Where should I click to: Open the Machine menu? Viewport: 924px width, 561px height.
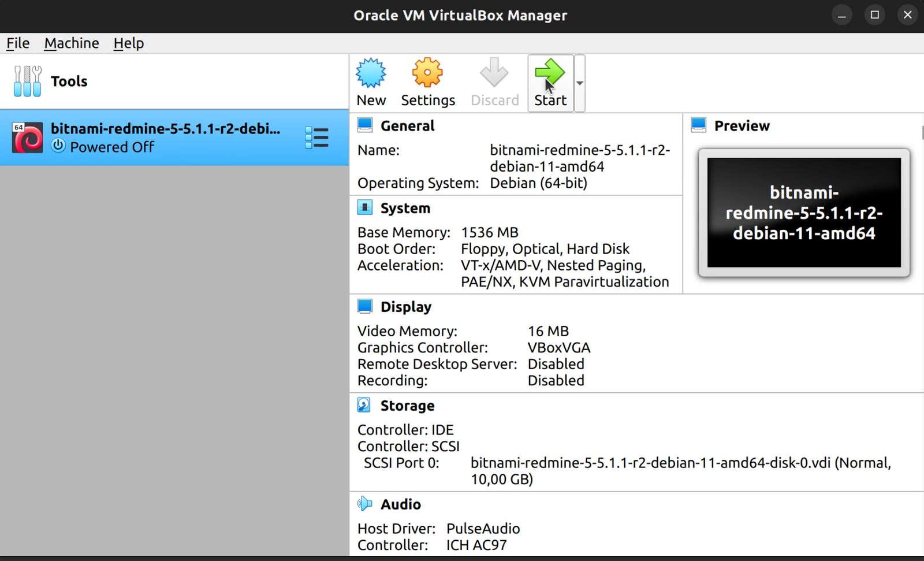point(72,43)
